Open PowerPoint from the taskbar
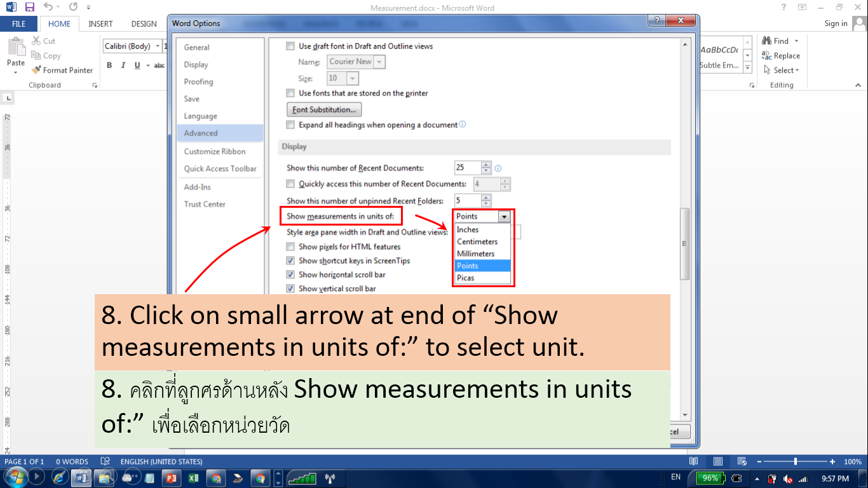This screenshot has width=868, height=488. point(172,478)
